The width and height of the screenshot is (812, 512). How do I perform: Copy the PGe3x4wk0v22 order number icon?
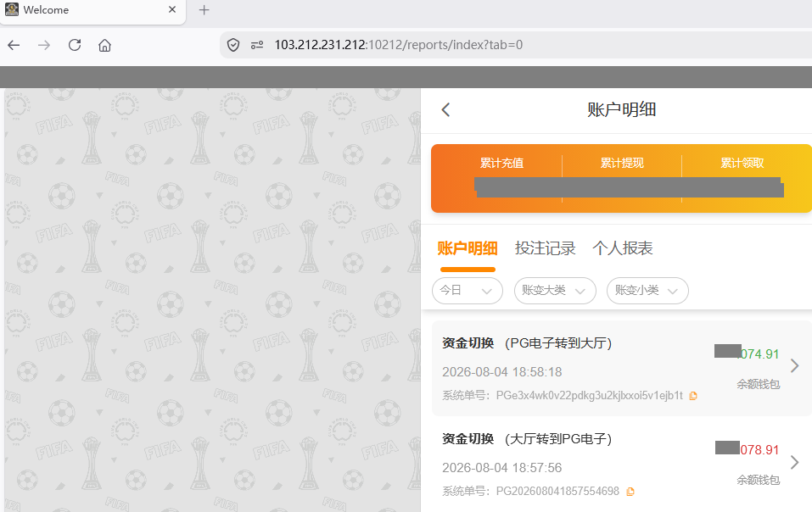[x=693, y=396]
